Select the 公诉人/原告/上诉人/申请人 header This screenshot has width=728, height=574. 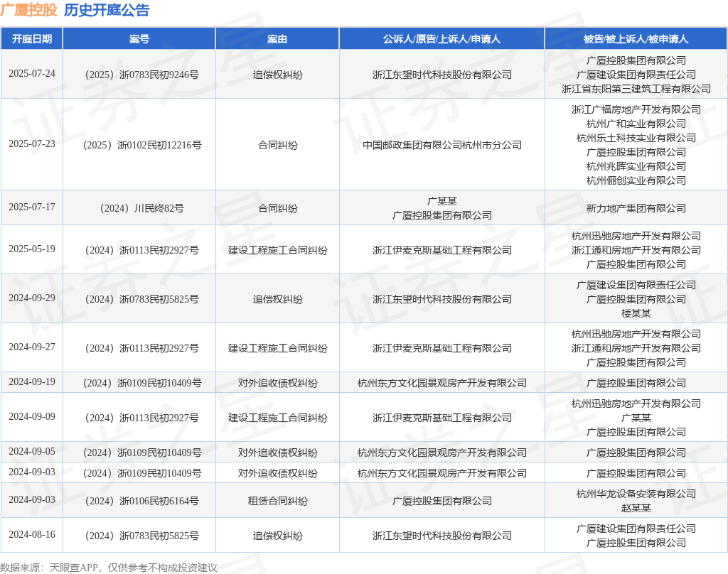[441, 39]
